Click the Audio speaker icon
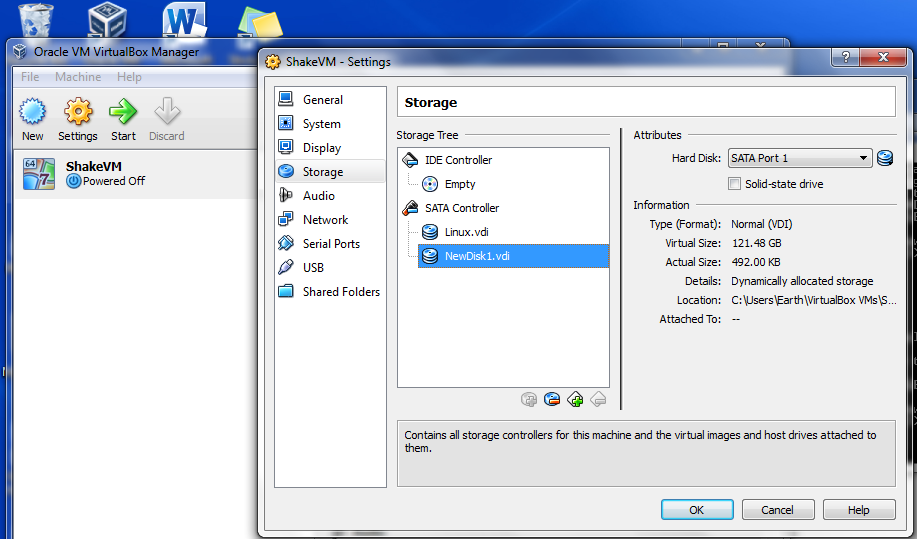917x539 pixels. (x=285, y=195)
